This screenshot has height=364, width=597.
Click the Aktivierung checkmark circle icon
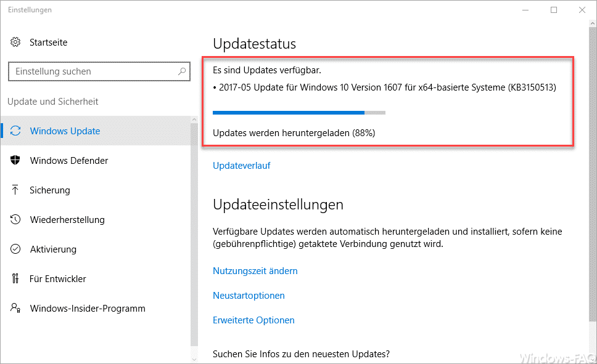[x=15, y=249]
